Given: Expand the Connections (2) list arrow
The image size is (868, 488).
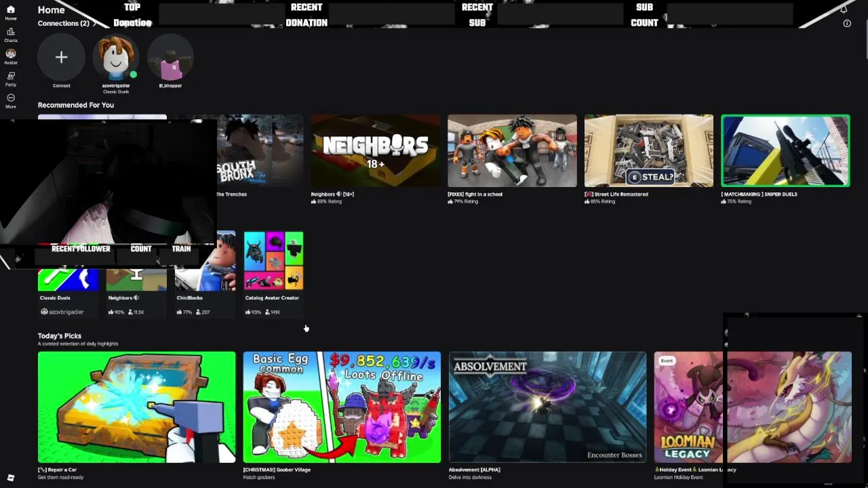Looking at the screenshot, I should [94, 23].
